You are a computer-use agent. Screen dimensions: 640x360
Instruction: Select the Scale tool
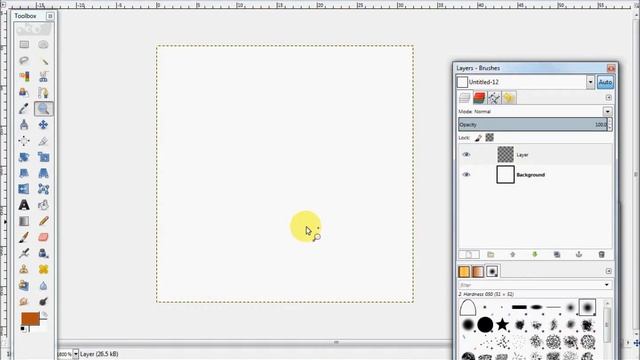43,157
